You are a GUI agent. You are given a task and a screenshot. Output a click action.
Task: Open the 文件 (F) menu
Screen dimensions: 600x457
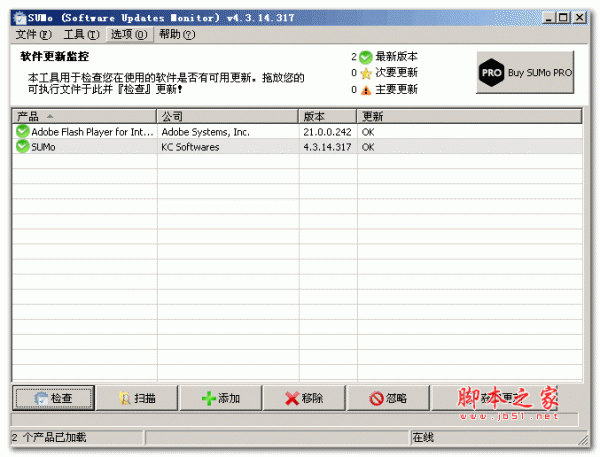[x=33, y=34]
